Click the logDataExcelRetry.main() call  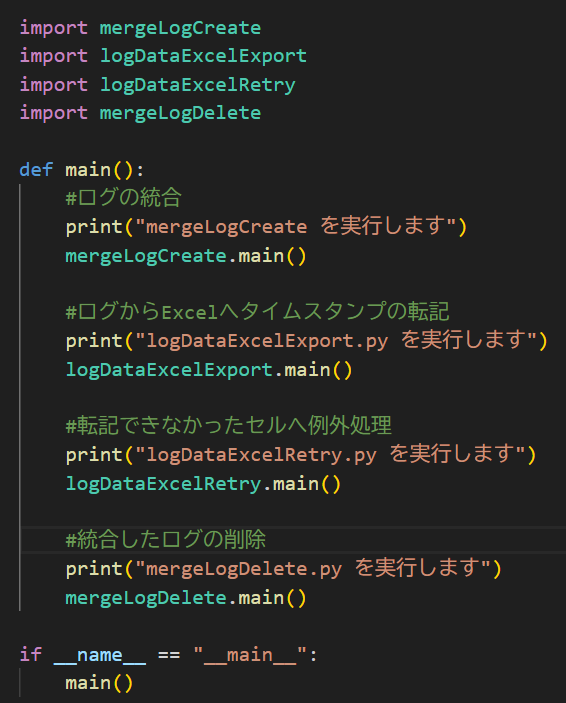click(x=203, y=484)
